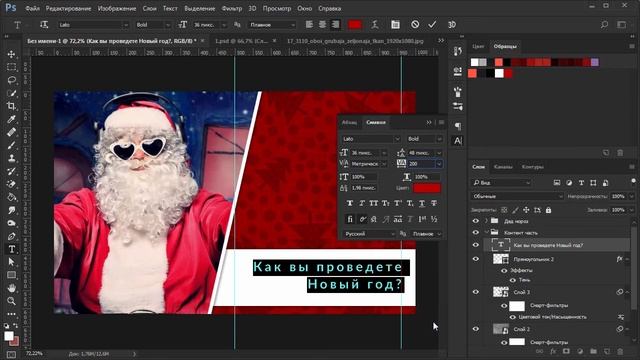Select the Move tool
640x360 pixels.
[11, 54]
